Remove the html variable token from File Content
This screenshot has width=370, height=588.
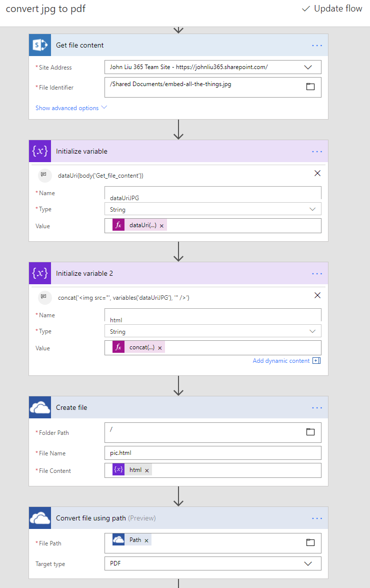pos(147,470)
